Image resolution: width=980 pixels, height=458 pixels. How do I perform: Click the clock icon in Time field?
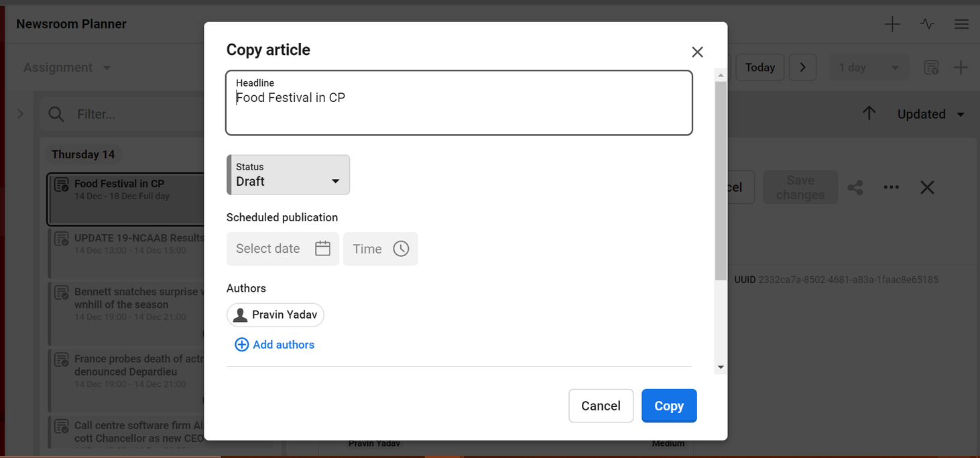pyautogui.click(x=401, y=249)
